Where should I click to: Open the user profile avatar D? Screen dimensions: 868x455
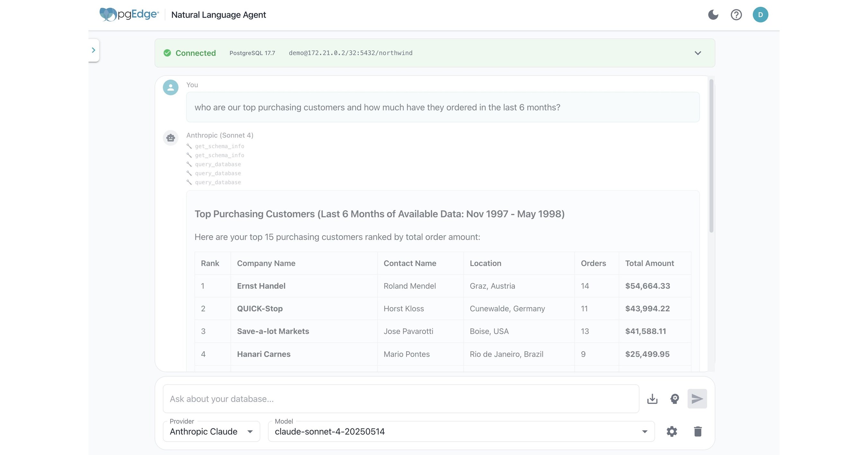(x=761, y=14)
